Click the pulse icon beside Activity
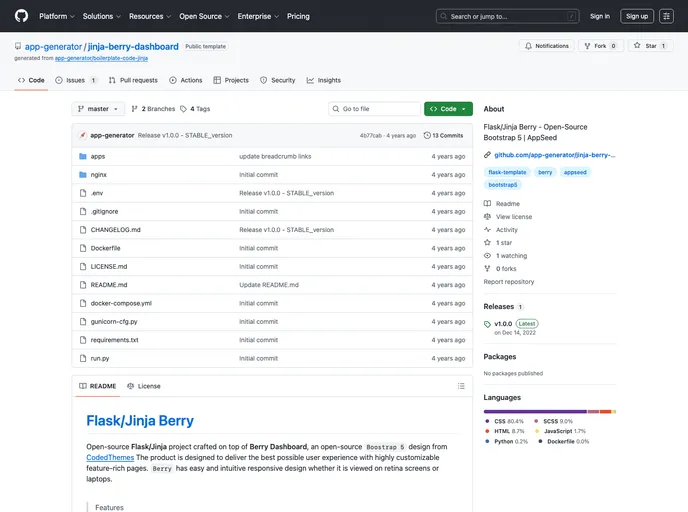 click(x=487, y=229)
